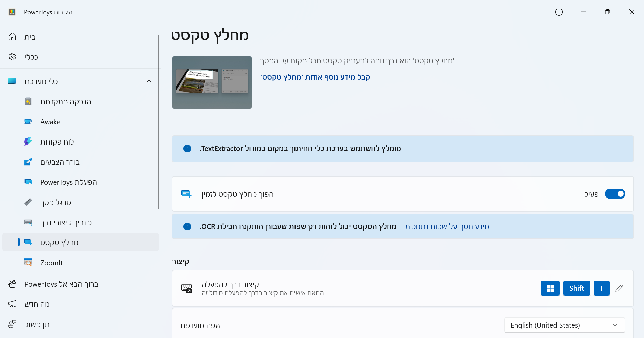Open Screen Ruler (סרגל מסך) icon
Image resolution: width=644 pixels, height=338 pixels.
28,202
